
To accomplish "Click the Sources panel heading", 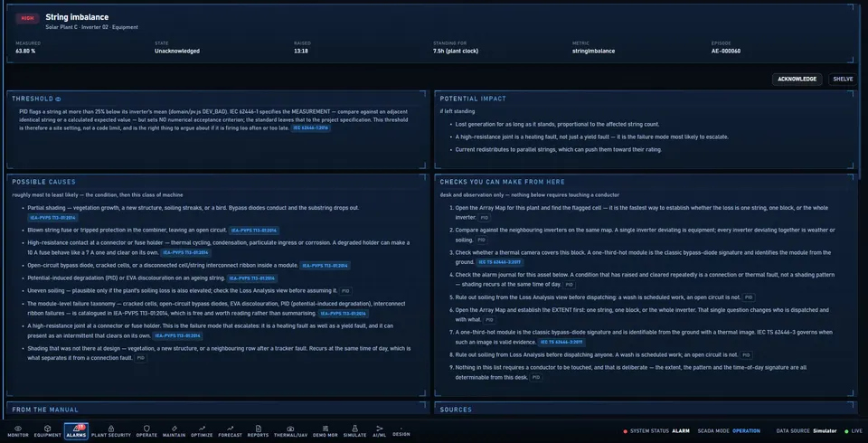I will (x=456, y=410).
